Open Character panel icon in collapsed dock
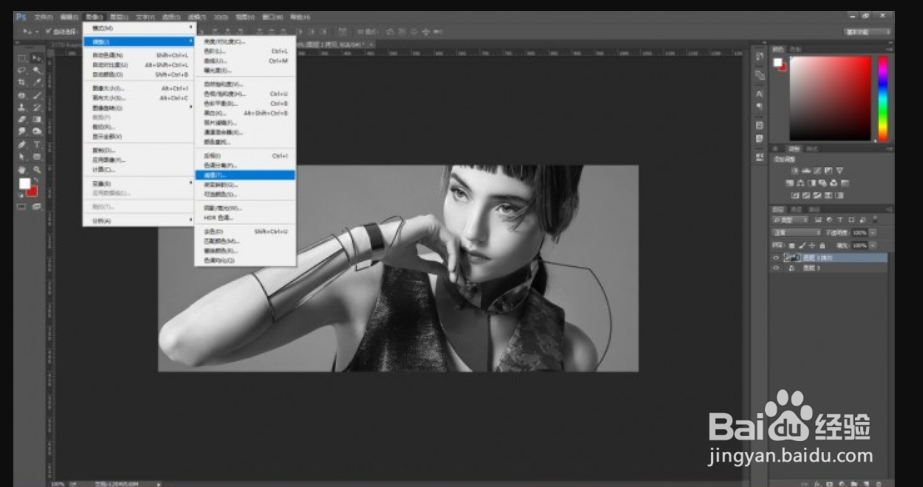The image size is (923, 487). coord(759,94)
